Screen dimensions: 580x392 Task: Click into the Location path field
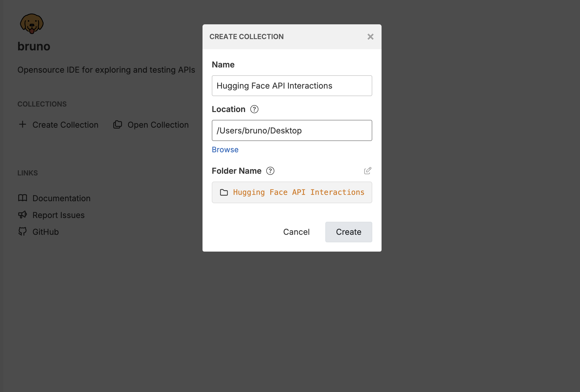click(292, 131)
